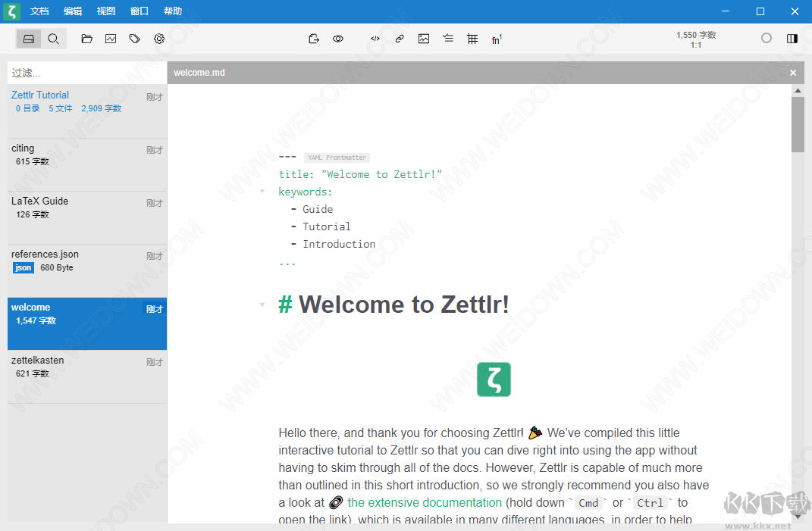
Task: Click the vertical scrollbar thumb
Action: [798, 124]
